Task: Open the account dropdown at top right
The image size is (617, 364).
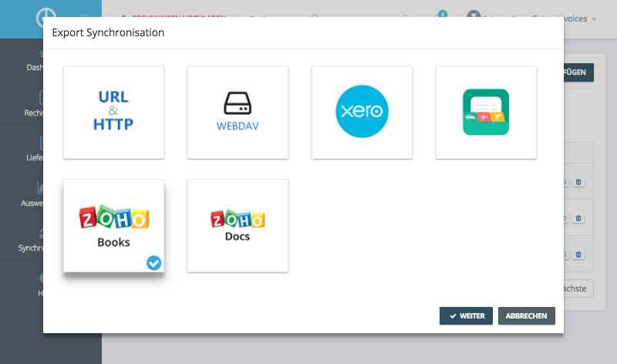Action: (x=581, y=19)
